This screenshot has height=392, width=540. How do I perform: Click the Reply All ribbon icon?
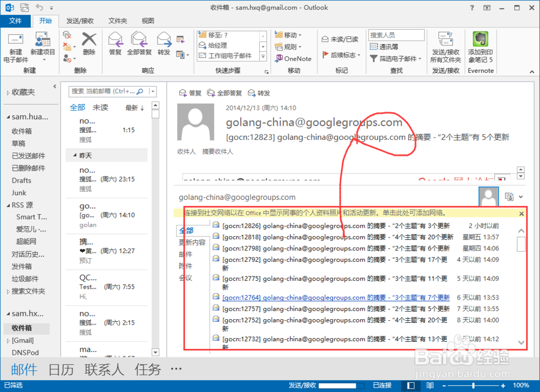click(x=139, y=44)
